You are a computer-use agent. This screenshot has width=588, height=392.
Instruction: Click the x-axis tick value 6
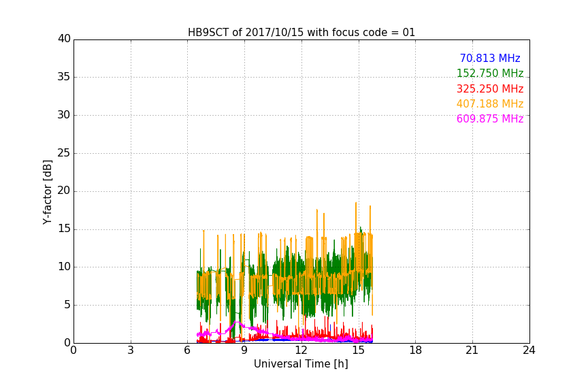click(x=188, y=350)
